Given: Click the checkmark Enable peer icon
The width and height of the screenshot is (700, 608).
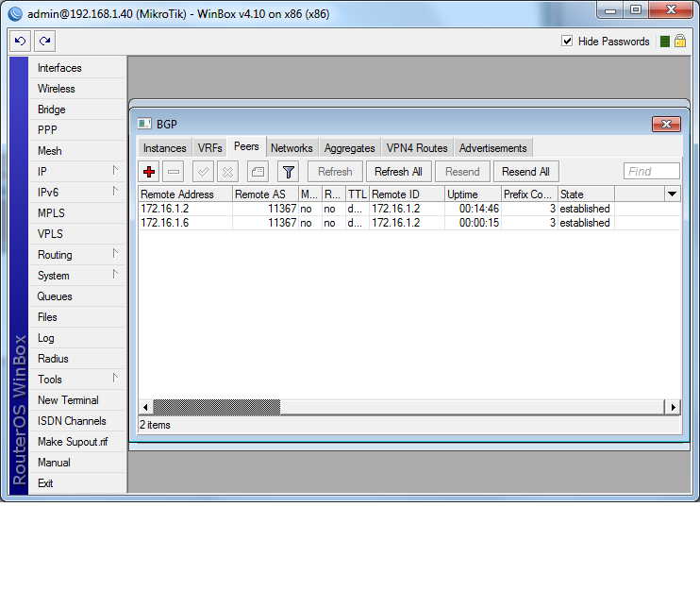Looking at the screenshot, I should pos(203,172).
